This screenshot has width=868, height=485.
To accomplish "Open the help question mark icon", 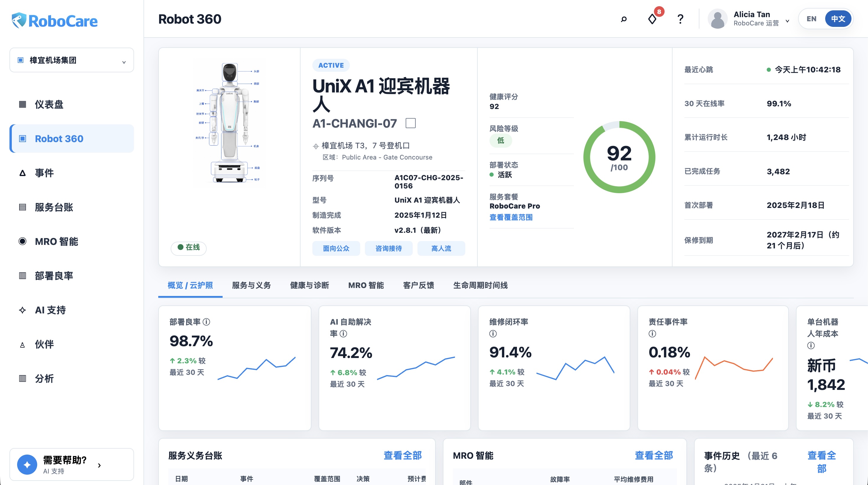I will click(x=680, y=19).
